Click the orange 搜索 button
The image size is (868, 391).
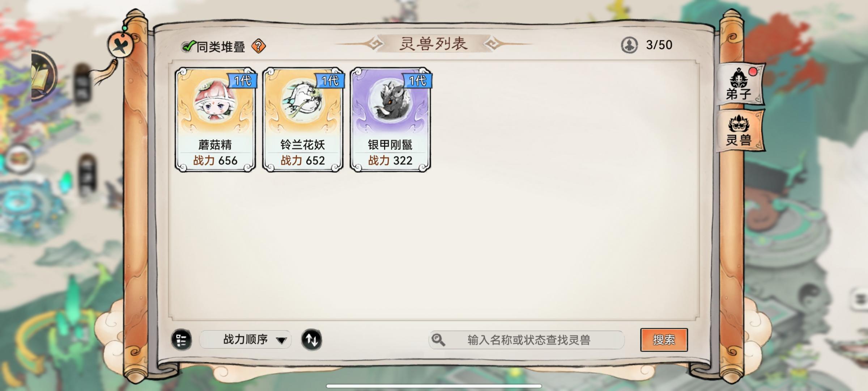tap(664, 340)
